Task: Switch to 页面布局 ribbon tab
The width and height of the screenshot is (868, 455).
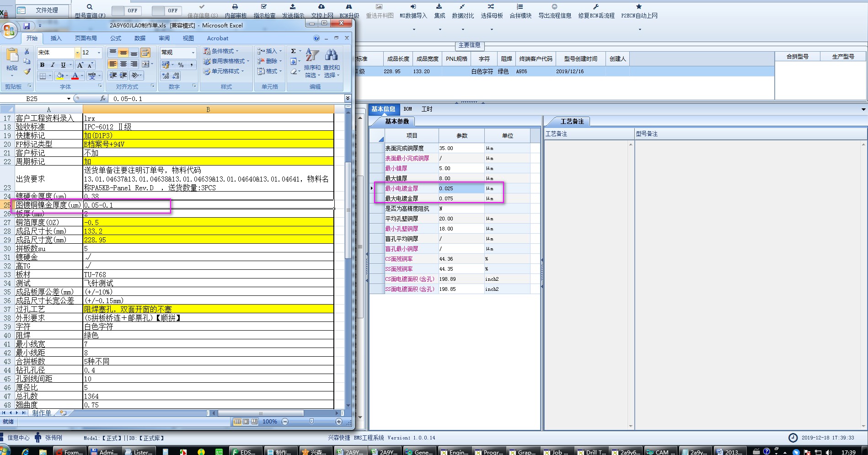Action: [x=86, y=38]
